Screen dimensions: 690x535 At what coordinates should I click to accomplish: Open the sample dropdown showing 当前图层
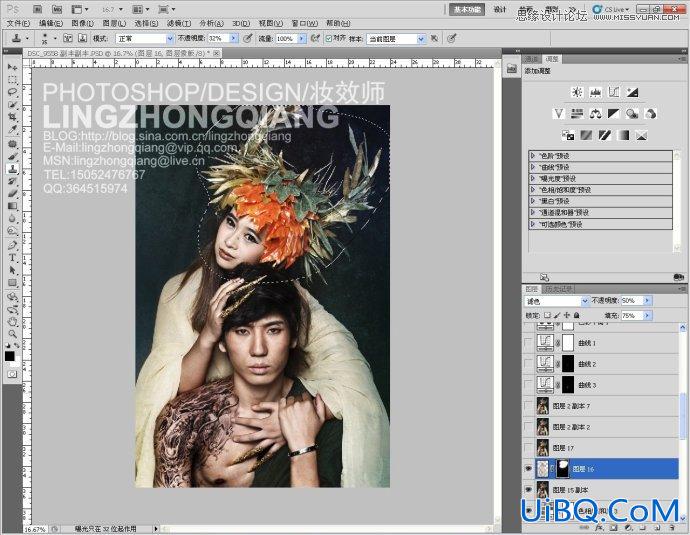(396, 39)
